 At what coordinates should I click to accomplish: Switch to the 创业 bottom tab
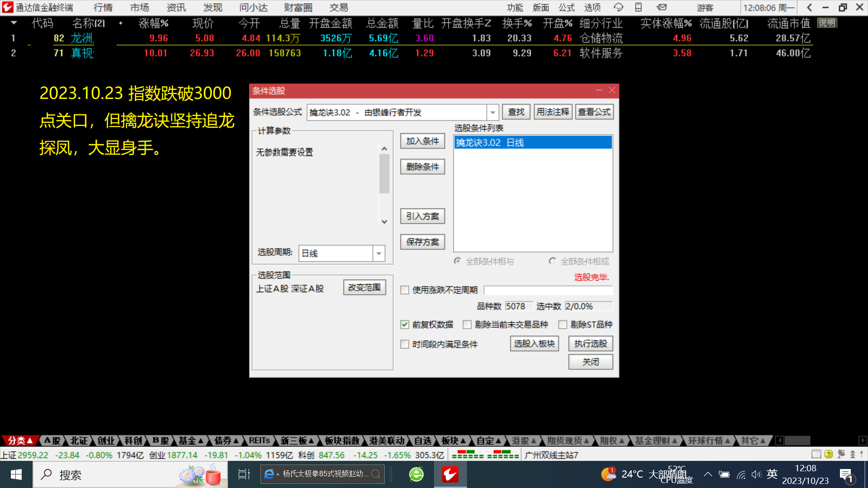pos(106,441)
